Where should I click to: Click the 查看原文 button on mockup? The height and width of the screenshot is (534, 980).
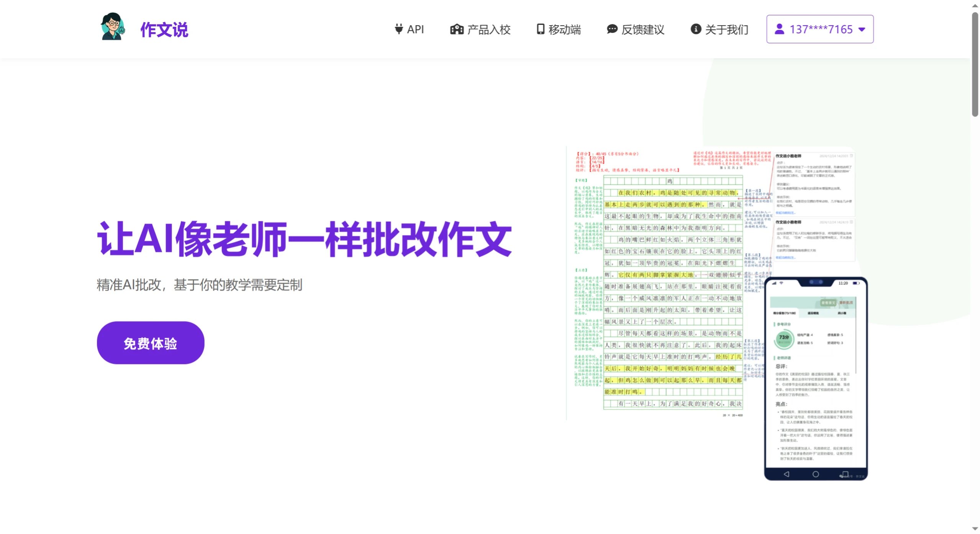click(x=829, y=303)
